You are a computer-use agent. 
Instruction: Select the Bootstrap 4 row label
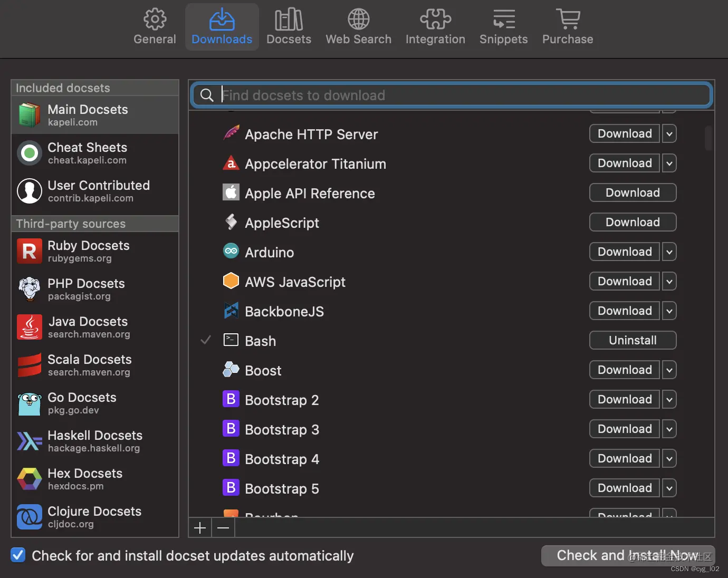tap(282, 459)
